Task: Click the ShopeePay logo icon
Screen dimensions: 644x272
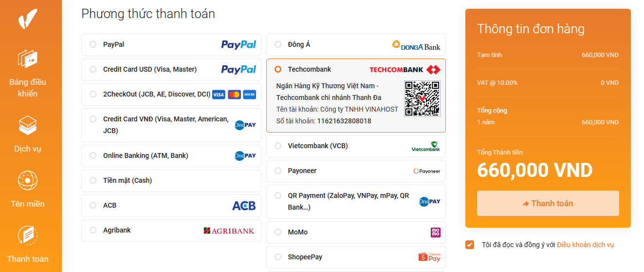Action: tap(429, 257)
